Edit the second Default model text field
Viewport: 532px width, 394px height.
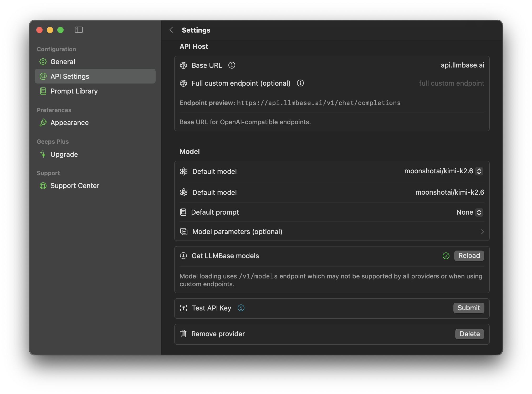point(449,192)
